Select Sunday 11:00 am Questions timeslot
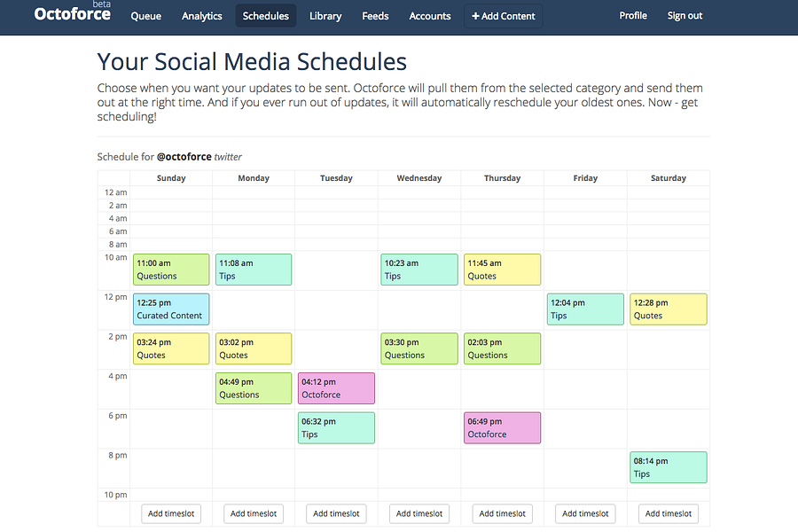798x532 pixels. [x=171, y=270]
